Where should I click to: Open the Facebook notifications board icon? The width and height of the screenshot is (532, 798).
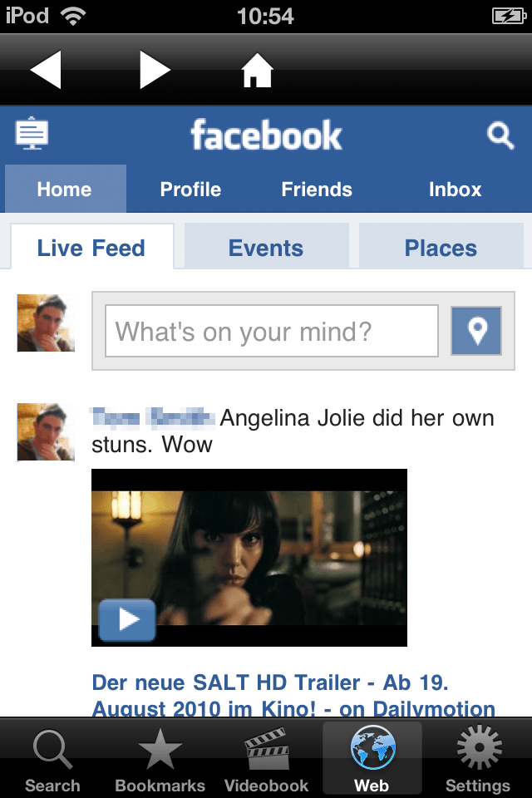32,133
